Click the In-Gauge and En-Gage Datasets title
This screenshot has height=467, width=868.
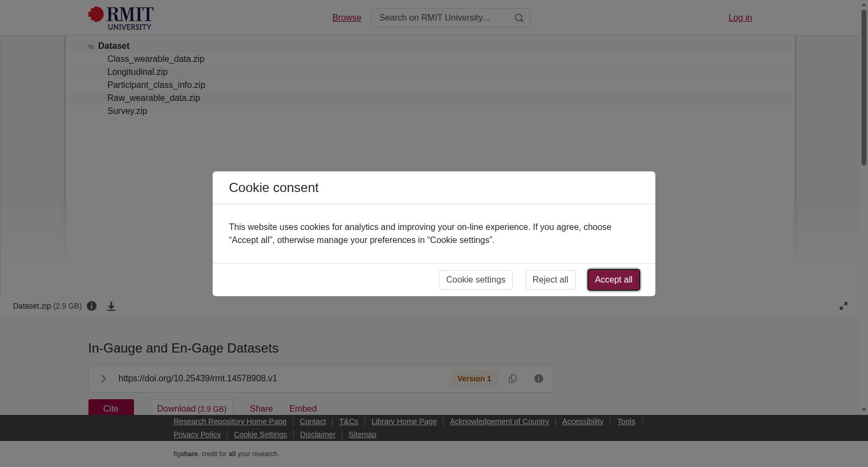tap(183, 348)
